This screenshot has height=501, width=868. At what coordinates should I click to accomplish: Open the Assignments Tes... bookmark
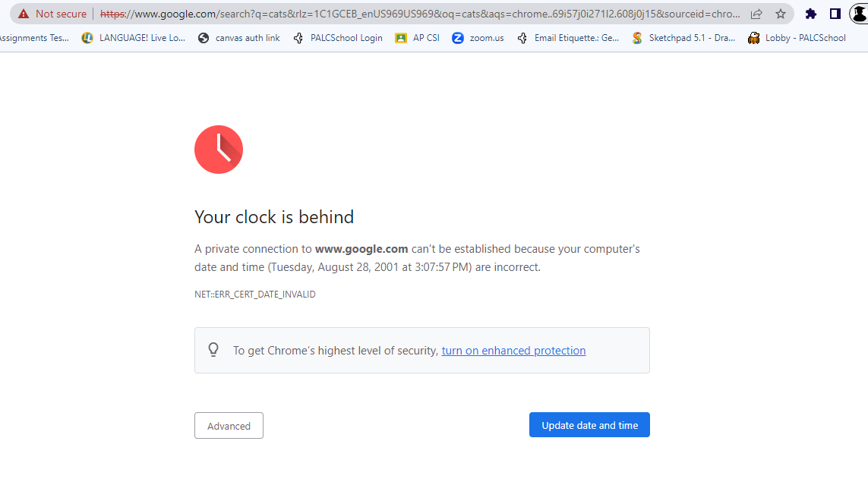[x=34, y=38]
